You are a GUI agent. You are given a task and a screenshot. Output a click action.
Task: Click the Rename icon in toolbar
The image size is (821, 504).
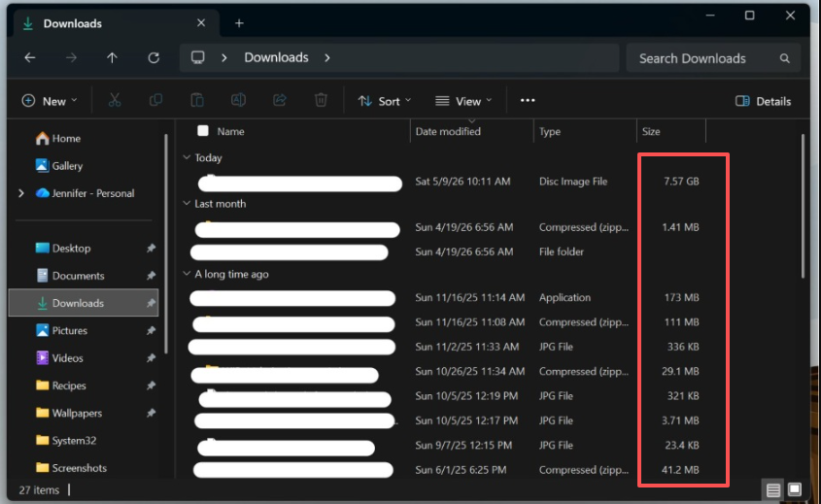coord(238,100)
